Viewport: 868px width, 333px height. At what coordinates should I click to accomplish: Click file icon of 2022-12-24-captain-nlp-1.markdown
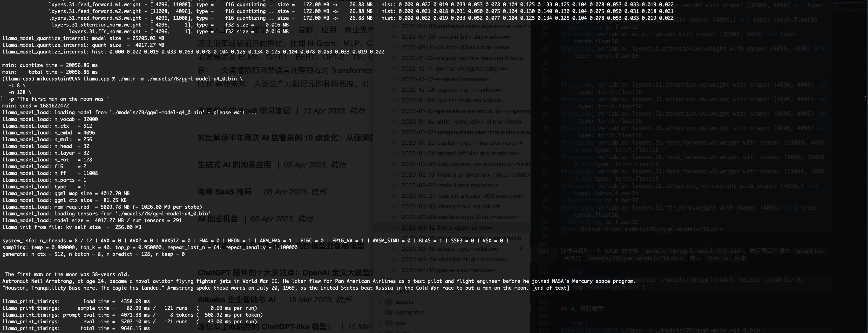(x=394, y=90)
